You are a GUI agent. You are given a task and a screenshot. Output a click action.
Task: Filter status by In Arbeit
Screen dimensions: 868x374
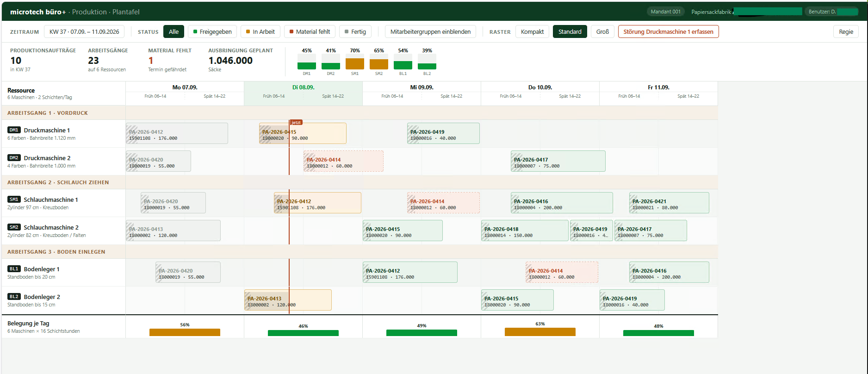pyautogui.click(x=260, y=31)
